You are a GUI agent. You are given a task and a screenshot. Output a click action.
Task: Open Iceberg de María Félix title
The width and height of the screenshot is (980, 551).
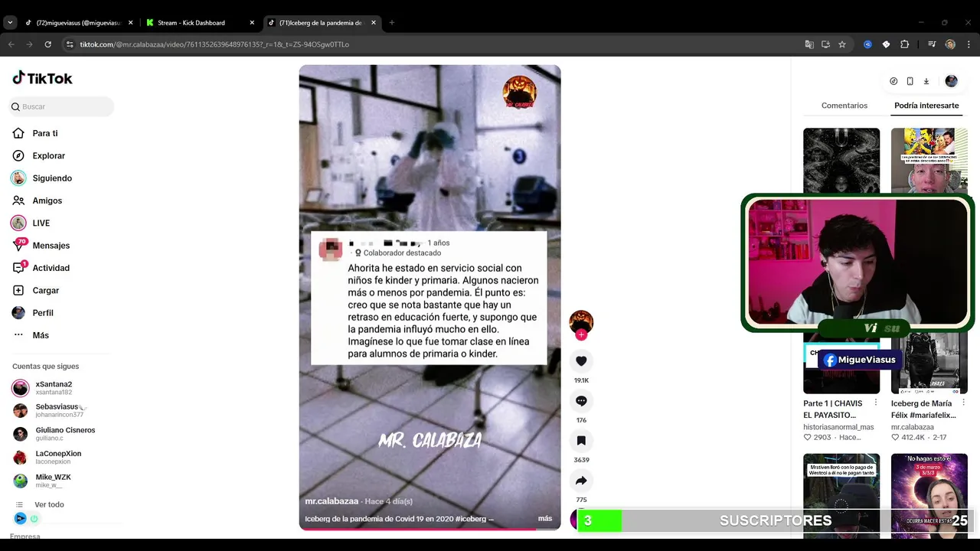[923, 409]
